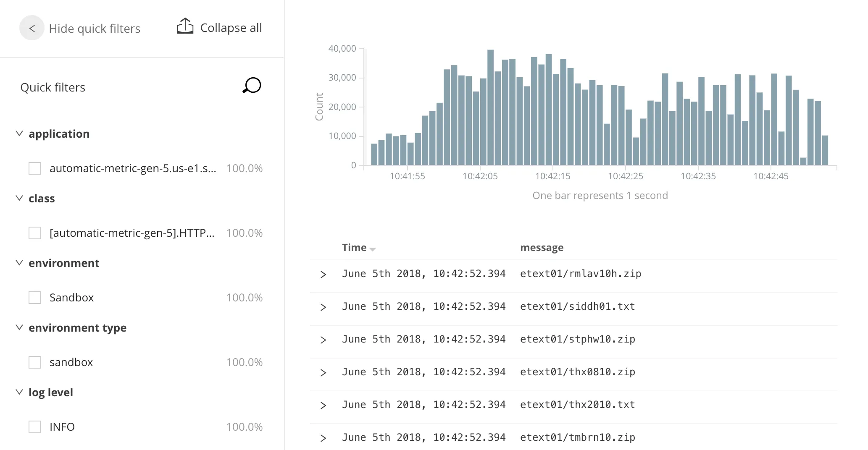Expand the rmlav10h.zip log row arrow
Viewport: 868px width, 450px height.
323,275
